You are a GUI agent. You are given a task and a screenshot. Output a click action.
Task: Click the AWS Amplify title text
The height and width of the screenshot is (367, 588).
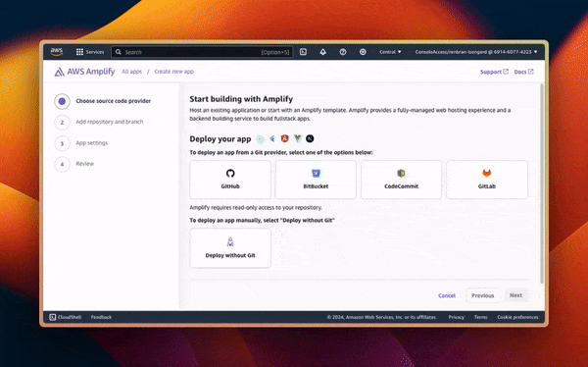tap(91, 72)
